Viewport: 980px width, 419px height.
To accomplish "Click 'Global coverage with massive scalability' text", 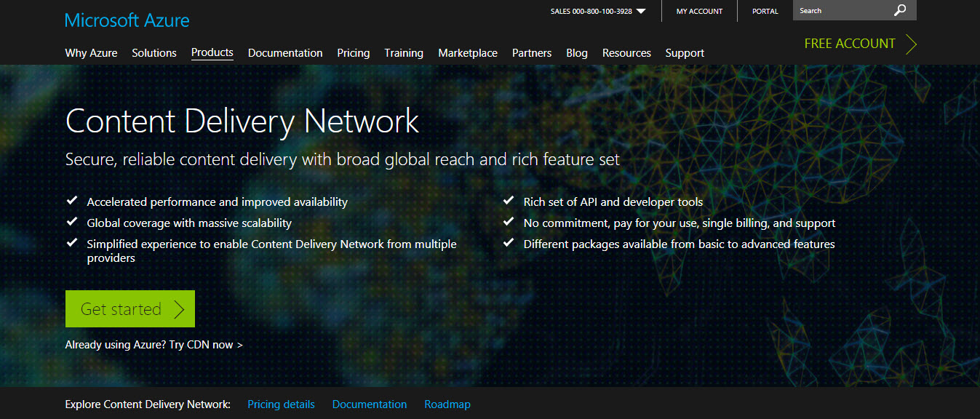I will click(x=189, y=223).
